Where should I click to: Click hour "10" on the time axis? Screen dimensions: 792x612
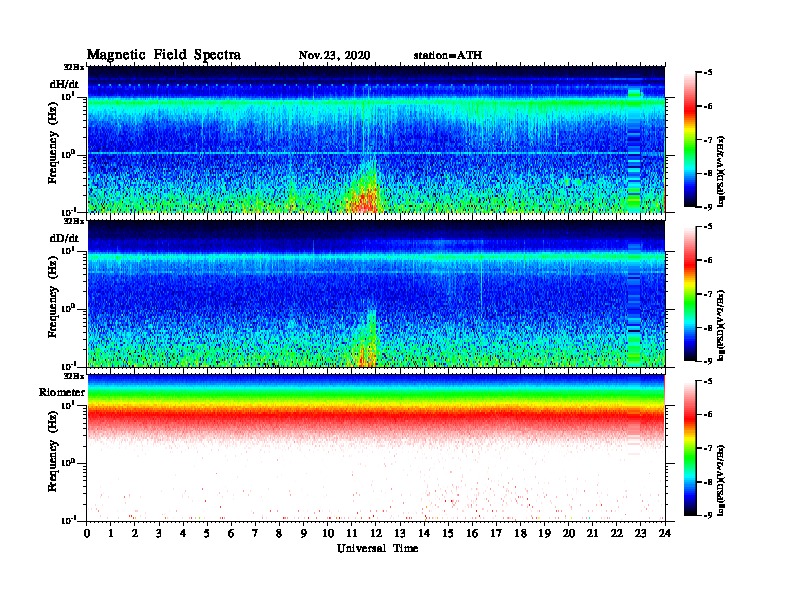coord(328,534)
